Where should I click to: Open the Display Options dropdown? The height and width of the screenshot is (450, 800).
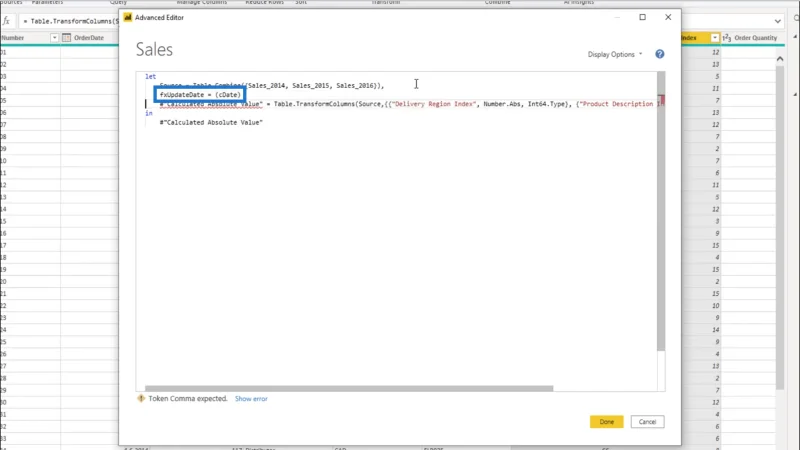[x=615, y=54]
